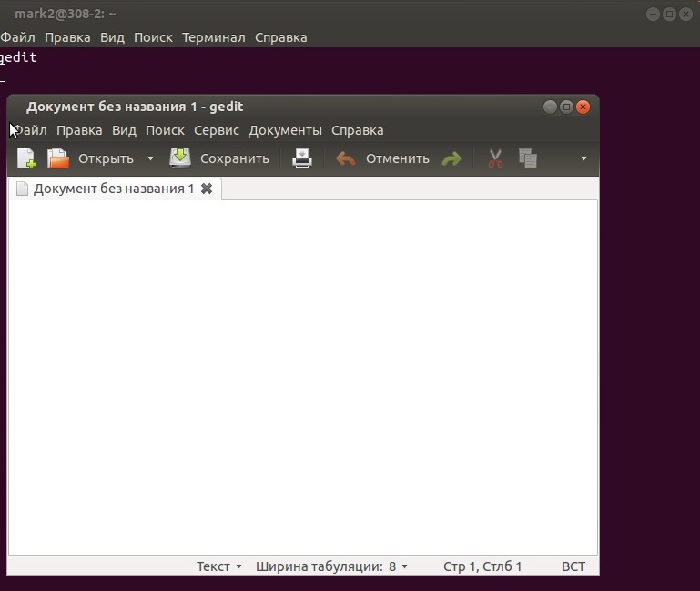Viewport: 700px width, 591px height.
Task: Select the Документ без названия 1 tab
Action: (114, 189)
